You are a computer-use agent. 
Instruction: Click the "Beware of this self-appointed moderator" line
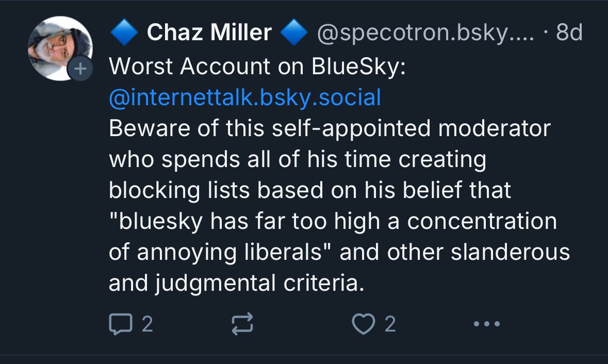330,128
